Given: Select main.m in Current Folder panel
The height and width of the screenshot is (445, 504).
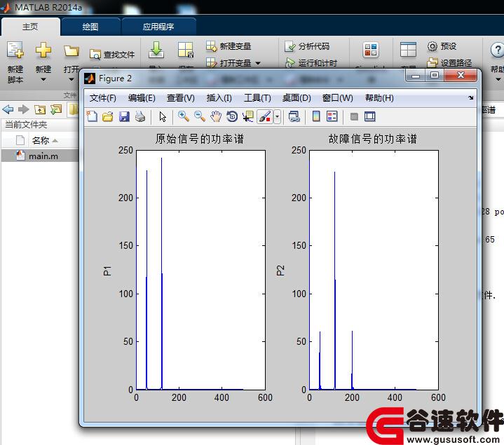Looking at the screenshot, I should [40, 156].
